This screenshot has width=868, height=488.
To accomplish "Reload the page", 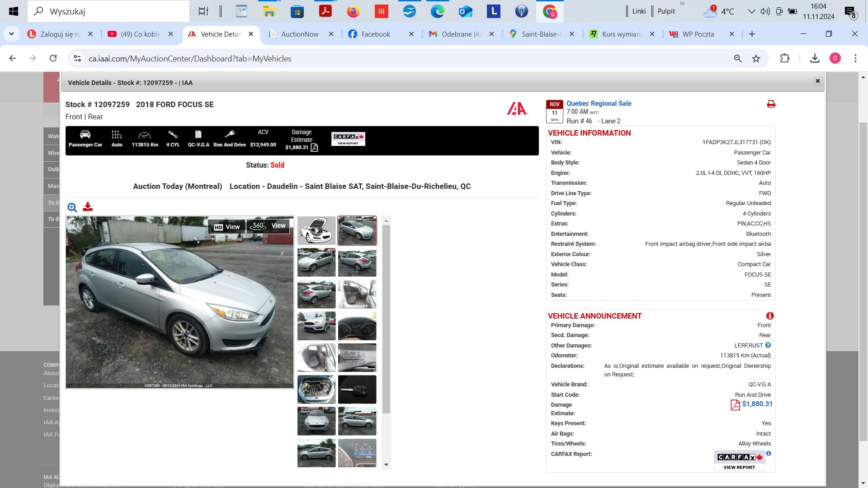I will (53, 58).
